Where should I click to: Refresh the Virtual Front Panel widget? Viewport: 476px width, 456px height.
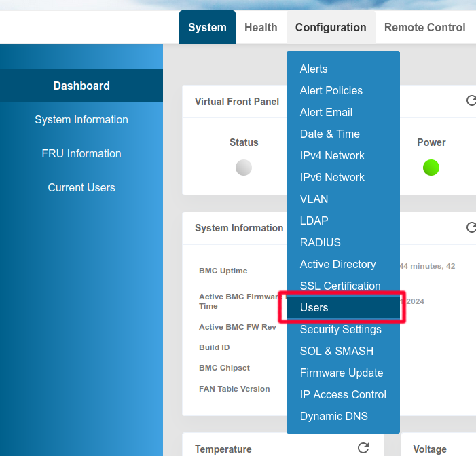point(471,101)
